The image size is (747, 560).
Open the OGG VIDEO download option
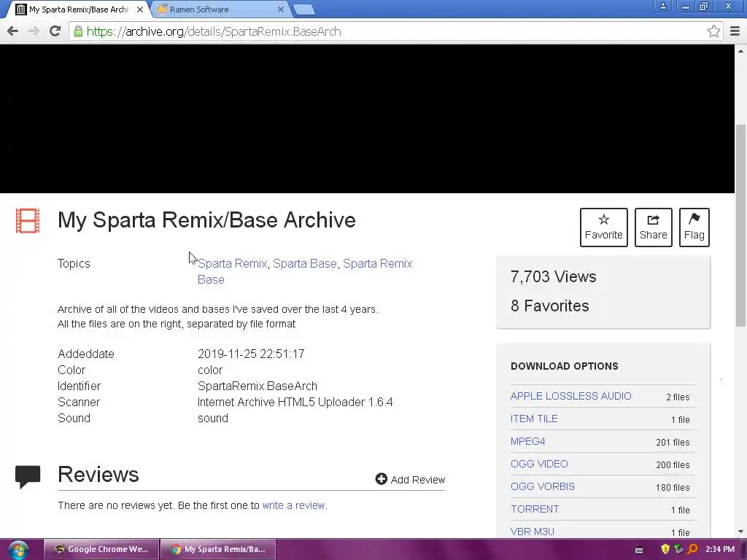pos(539,464)
